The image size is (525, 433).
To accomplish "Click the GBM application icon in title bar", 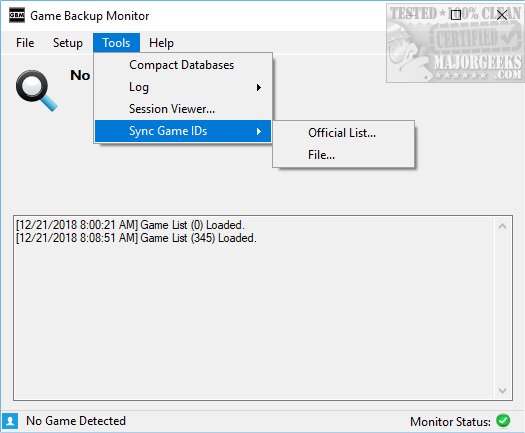I will point(17,15).
